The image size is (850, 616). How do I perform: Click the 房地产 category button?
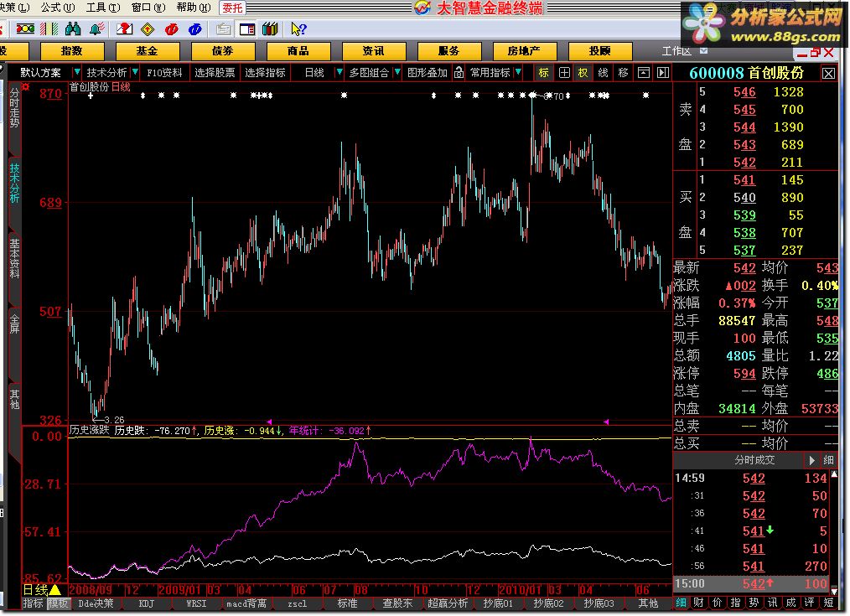(524, 51)
